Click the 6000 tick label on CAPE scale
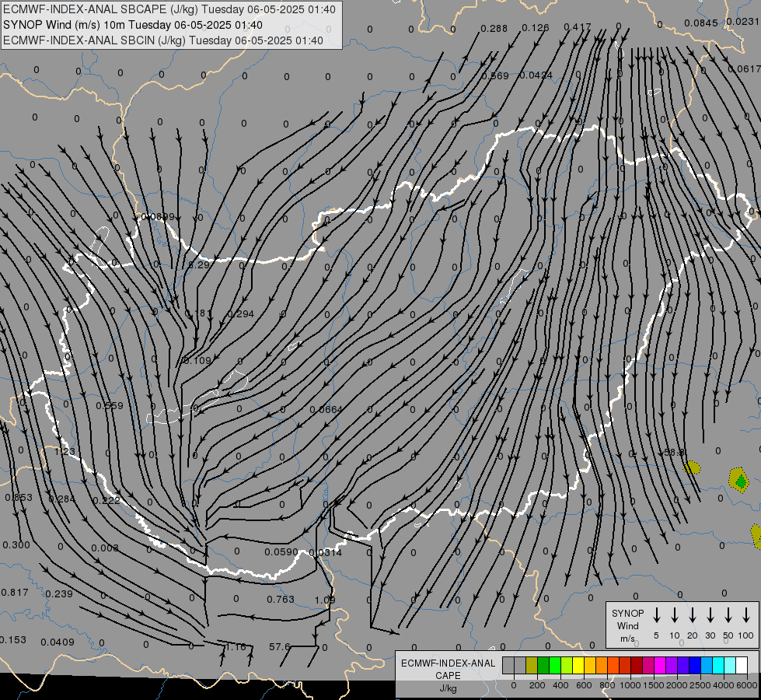 748,685
